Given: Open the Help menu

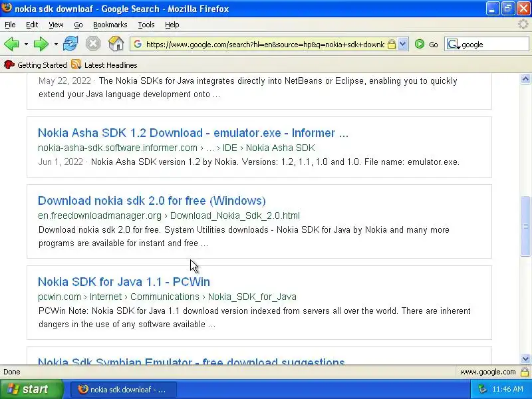Looking at the screenshot, I should pos(172,25).
